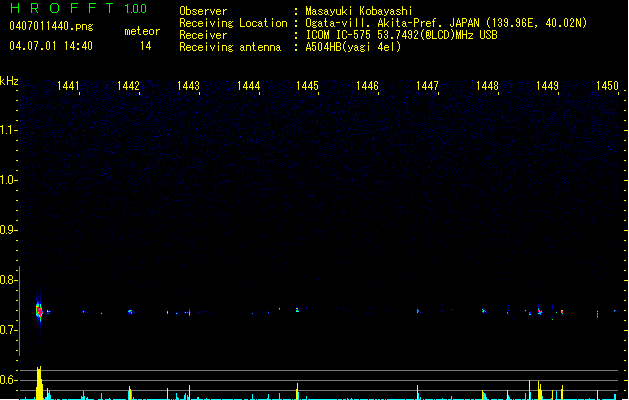Select the filename 0407011440.png
Viewport: 629px width, 400px height.
point(51,26)
